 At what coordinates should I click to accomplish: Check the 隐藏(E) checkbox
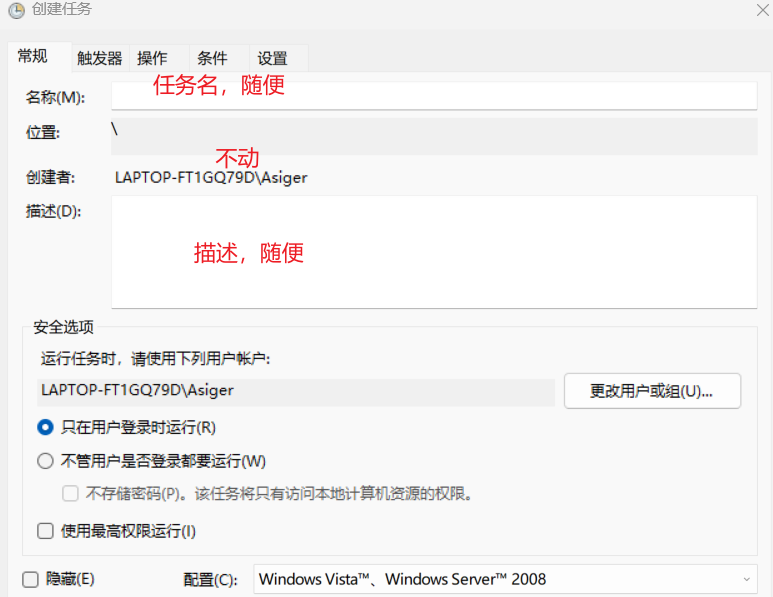30,579
